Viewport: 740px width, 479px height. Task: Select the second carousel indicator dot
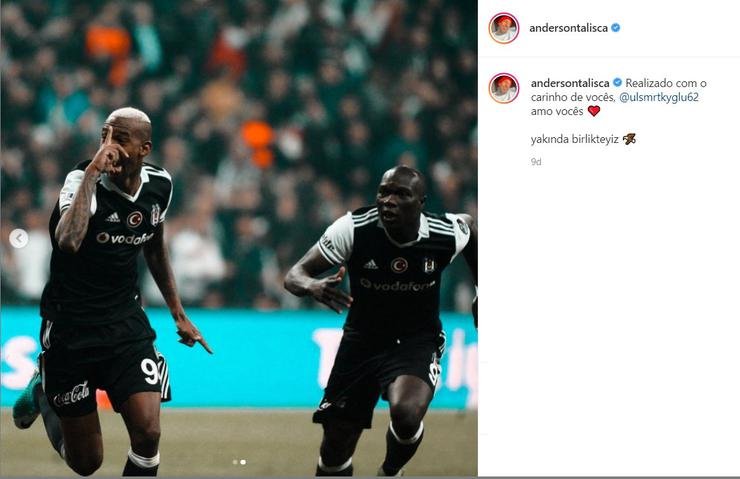click(x=243, y=462)
